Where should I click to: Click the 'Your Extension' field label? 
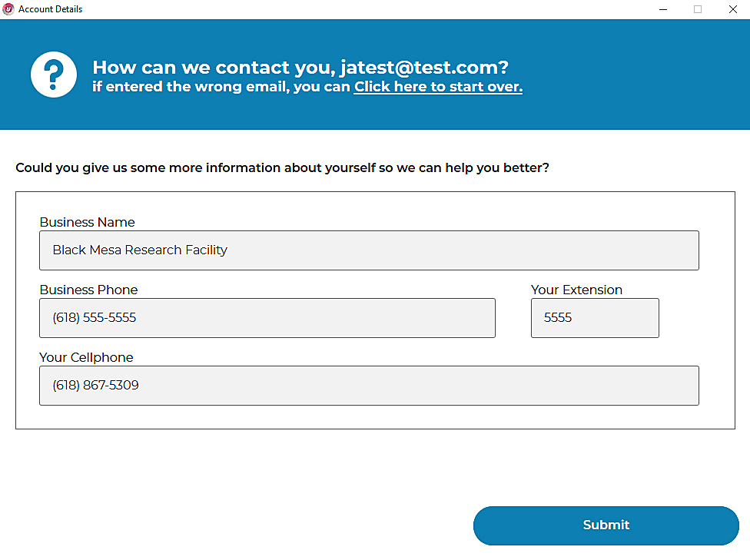tap(576, 290)
